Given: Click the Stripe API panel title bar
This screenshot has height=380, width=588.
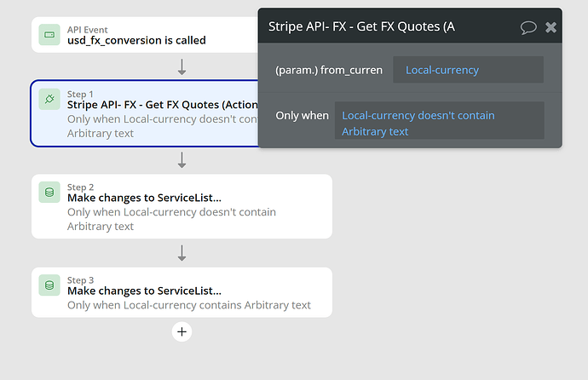Looking at the screenshot, I should (x=390, y=26).
